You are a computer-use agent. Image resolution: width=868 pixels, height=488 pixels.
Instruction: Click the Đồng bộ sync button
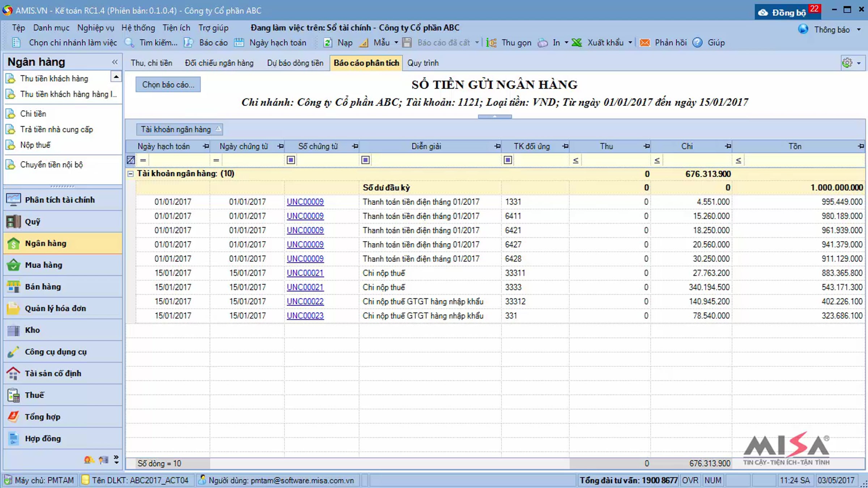click(x=788, y=12)
